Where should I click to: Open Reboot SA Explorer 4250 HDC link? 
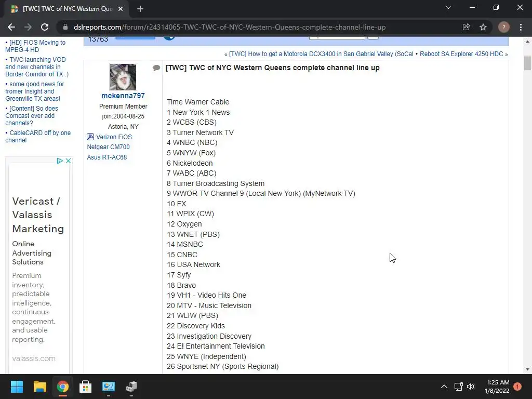[x=461, y=54]
